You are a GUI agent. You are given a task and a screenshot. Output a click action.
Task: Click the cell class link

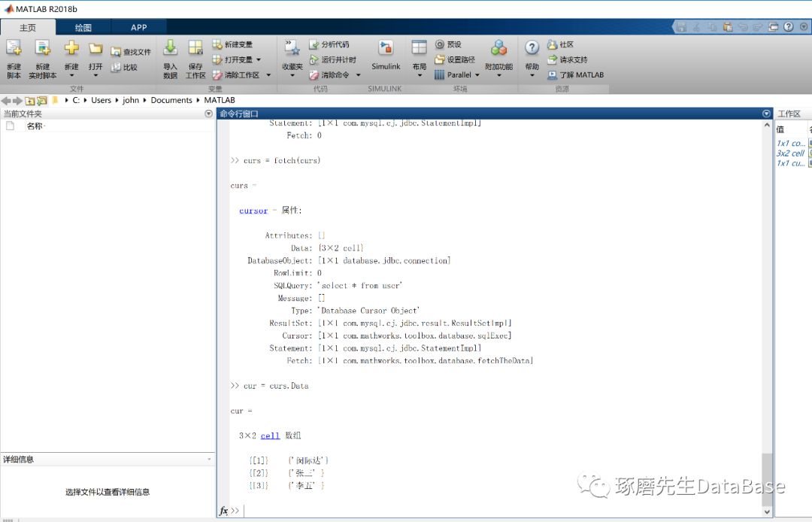coord(270,436)
